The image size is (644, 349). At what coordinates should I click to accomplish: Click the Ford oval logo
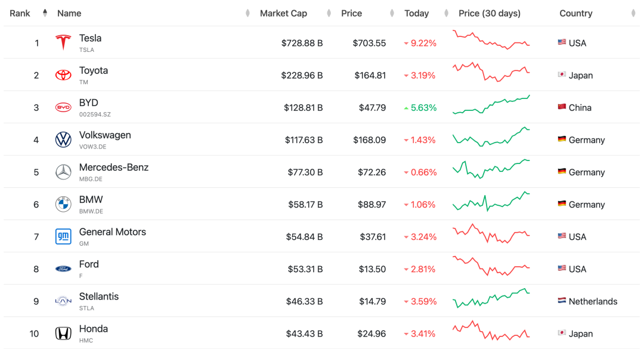pos(63,269)
